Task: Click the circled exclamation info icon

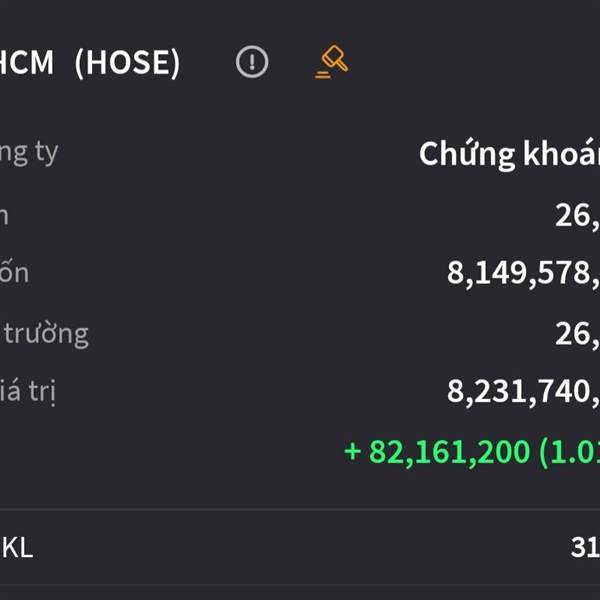Action: coord(252,62)
